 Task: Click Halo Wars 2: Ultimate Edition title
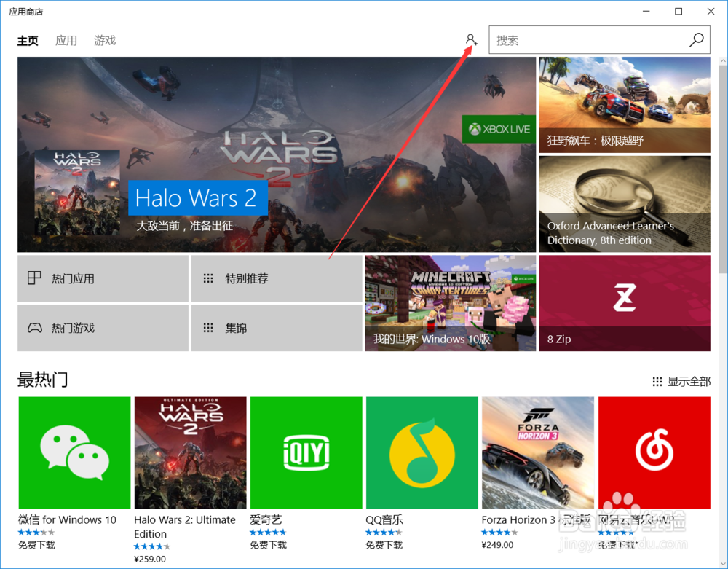[x=185, y=527]
